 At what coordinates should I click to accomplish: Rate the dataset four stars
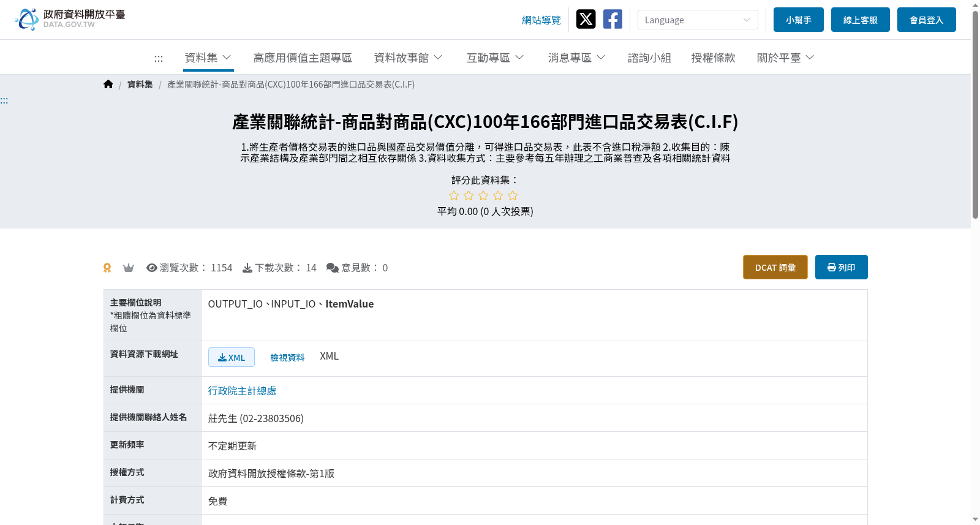pos(498,195)
